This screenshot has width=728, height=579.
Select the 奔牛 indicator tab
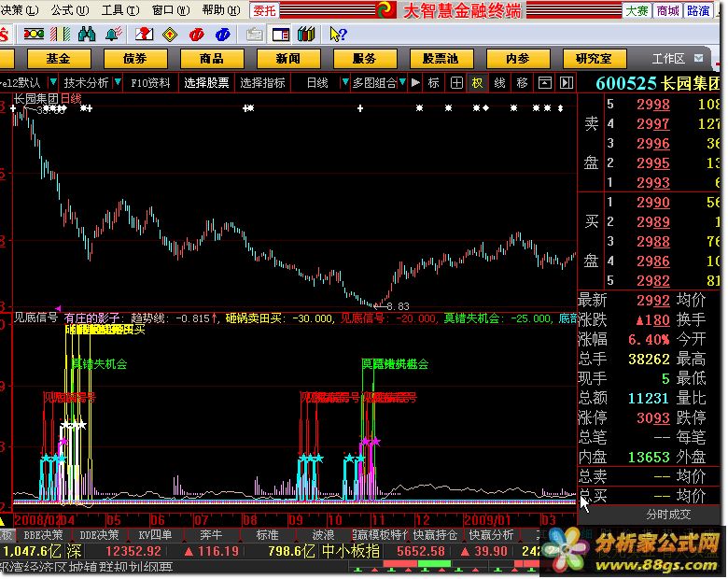[x=211, y=535]
